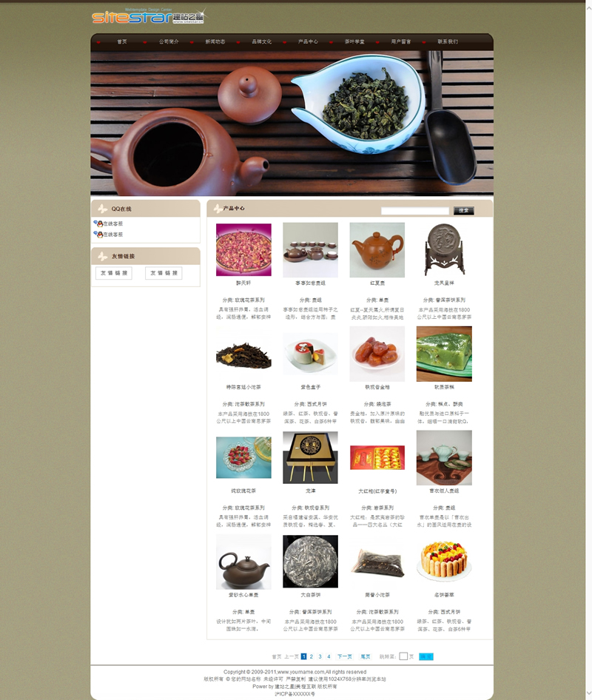Click the 搜索 search button
The image size is (592, 700).
(463, 211)
